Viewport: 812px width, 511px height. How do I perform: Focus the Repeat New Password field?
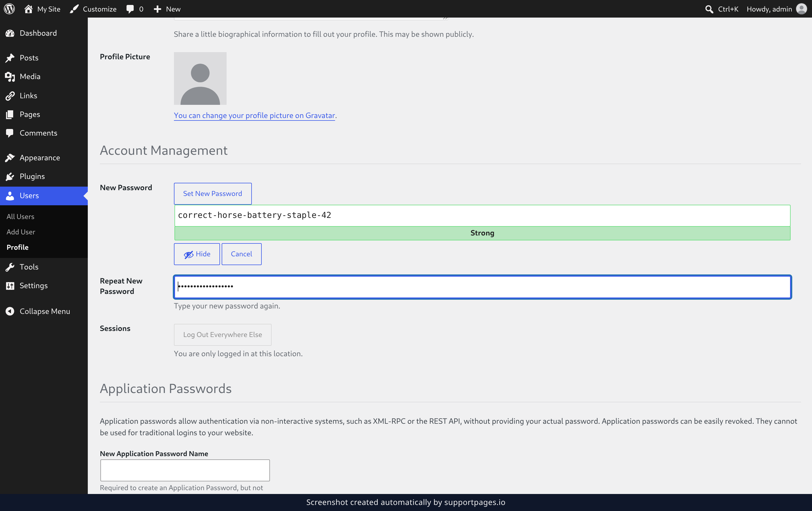point(482,287)
